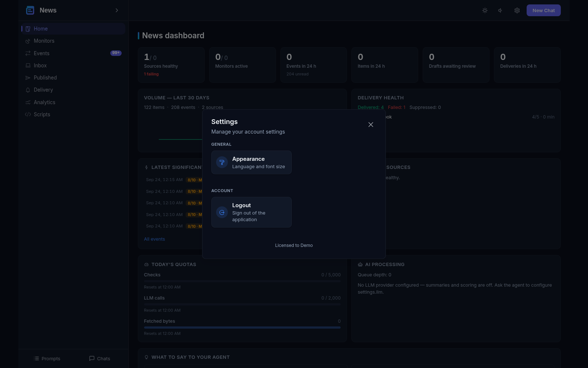Click the Delivery bell icon
Screen dimensions: 588x368
[x=28, y=90]
